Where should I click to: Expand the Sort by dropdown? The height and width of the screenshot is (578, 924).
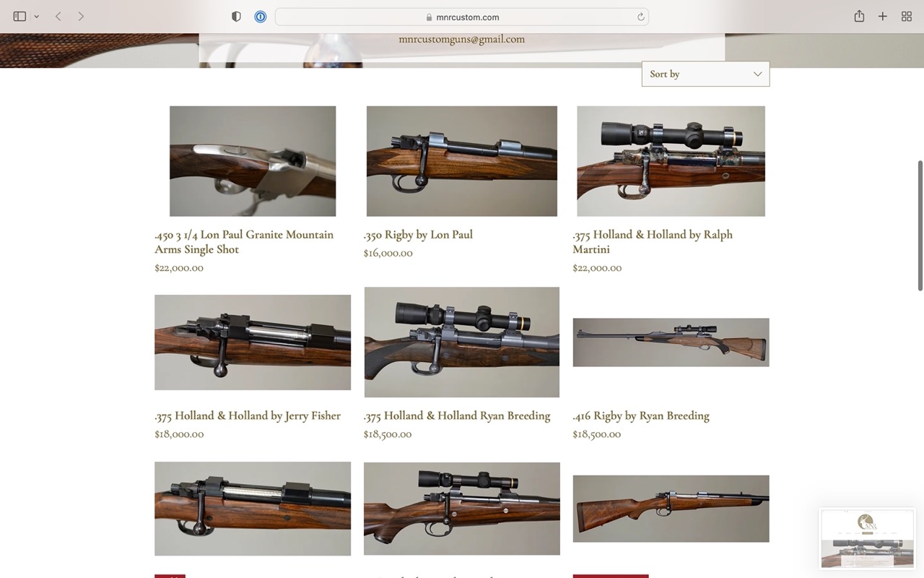705,74
